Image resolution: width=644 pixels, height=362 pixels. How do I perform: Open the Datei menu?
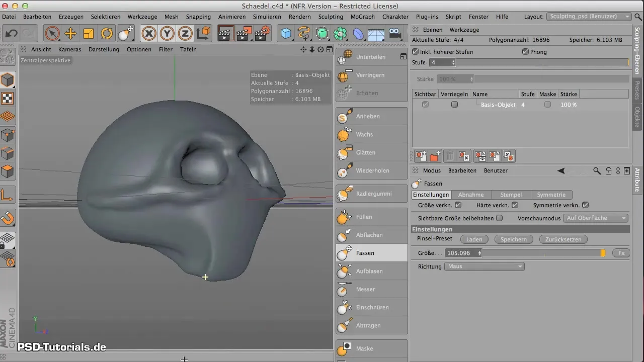coord(9,17)
